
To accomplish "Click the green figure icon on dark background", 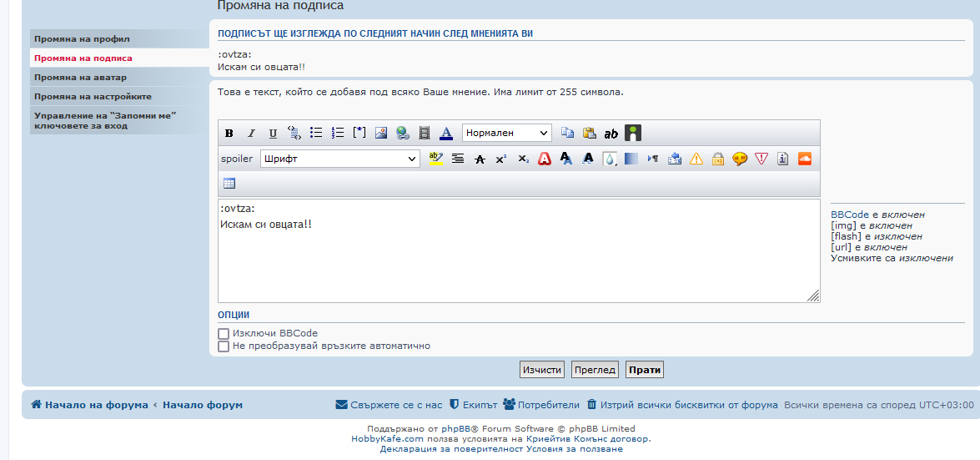I will click(633, 133).
